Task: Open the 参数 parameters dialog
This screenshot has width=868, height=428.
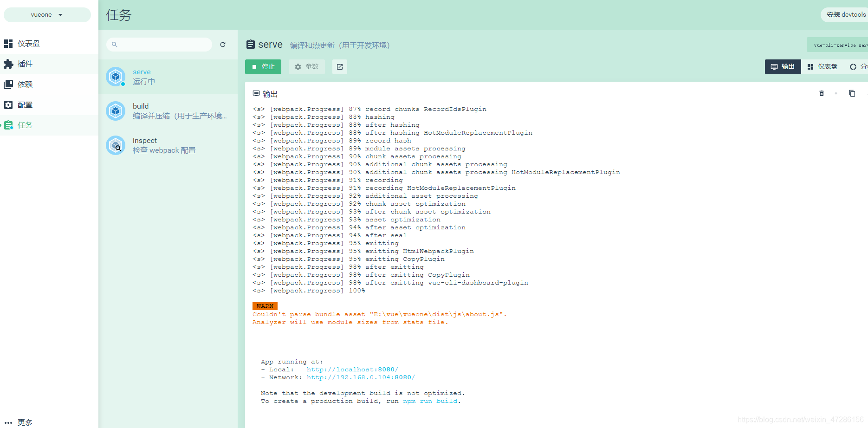Action: [x=307, y=67]
